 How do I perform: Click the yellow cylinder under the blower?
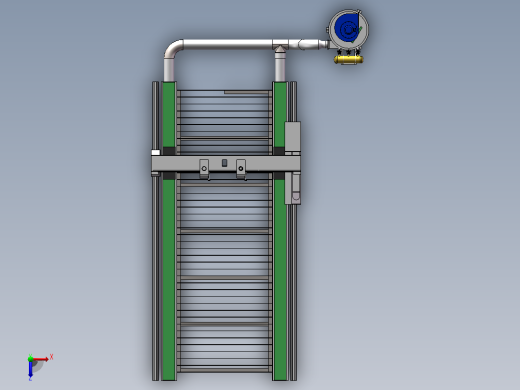349,60
